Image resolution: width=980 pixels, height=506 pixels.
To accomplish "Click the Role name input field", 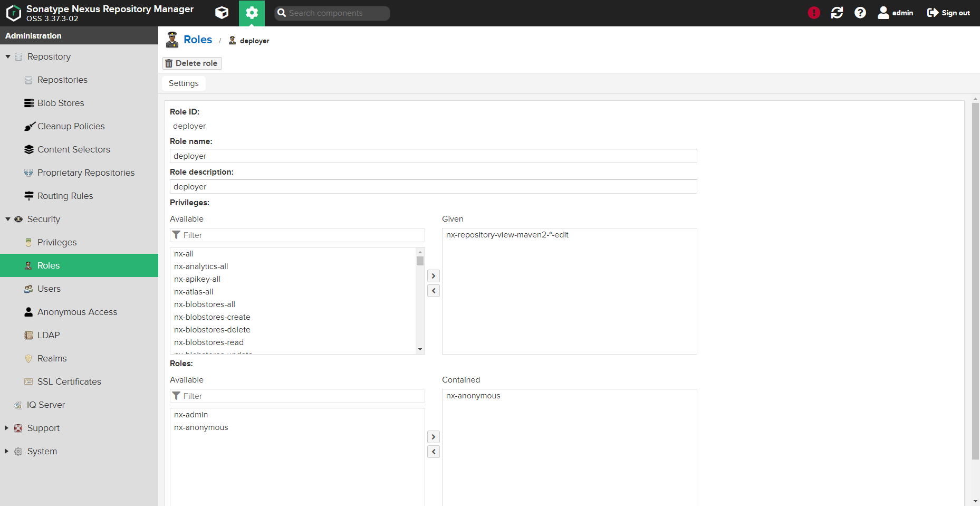I will point(433,156).
